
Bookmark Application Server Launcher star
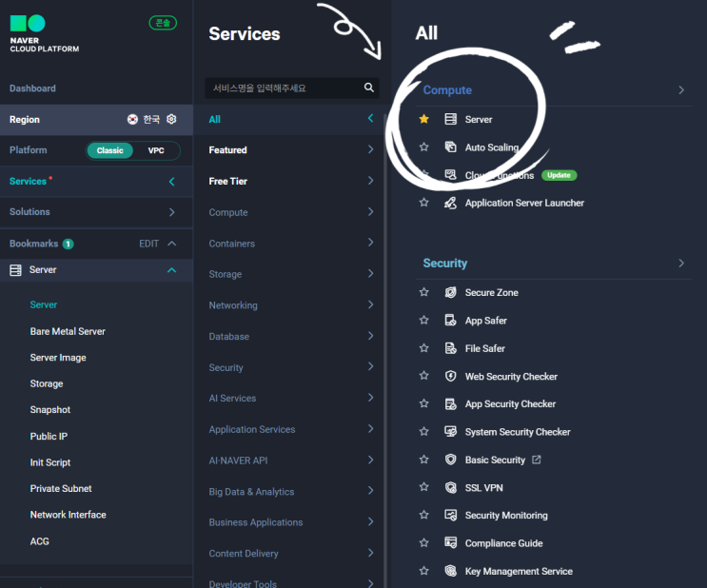(x=423, y=203)
